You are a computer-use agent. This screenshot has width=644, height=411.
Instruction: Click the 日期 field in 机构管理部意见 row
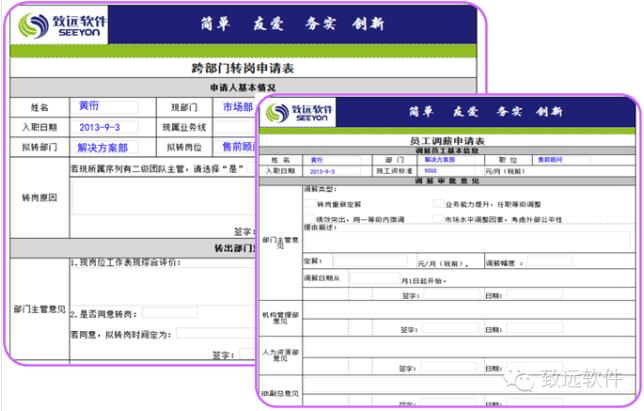(x=535, y=328)
